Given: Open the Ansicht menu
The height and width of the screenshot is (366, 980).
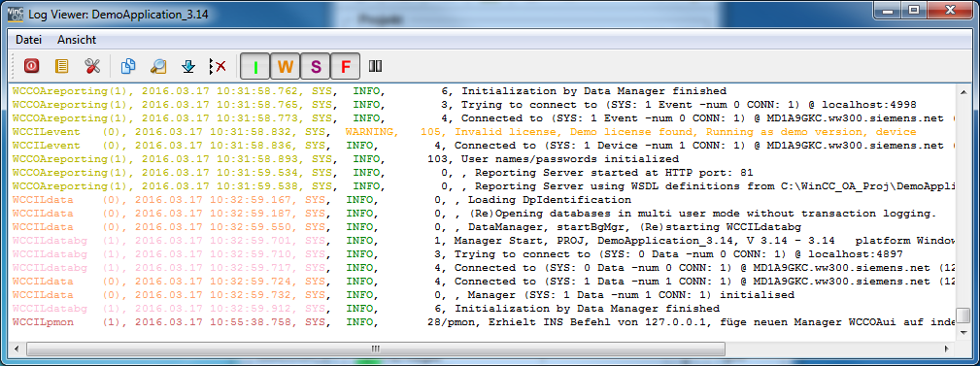Looking at the screenshot, I should tap(77, 40).
